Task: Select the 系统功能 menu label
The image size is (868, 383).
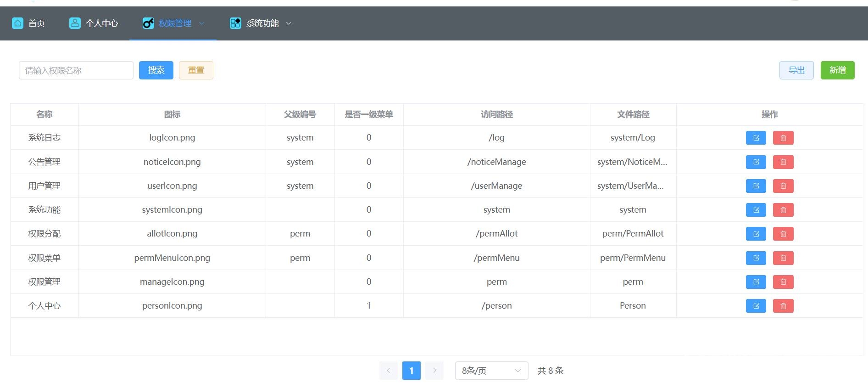Action: pos(262,23)
